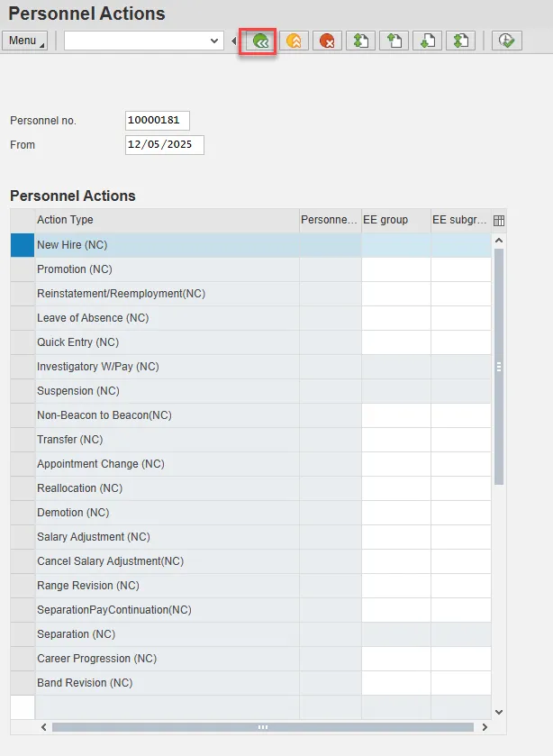
Task: Collapse the command field with the triangle arrow
Action: pyautogui.click(x=234, y=41)
